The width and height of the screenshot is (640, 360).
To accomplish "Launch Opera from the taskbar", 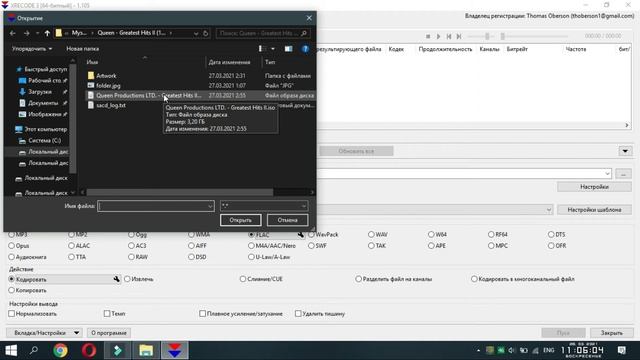I will click(x=89, y=350).
